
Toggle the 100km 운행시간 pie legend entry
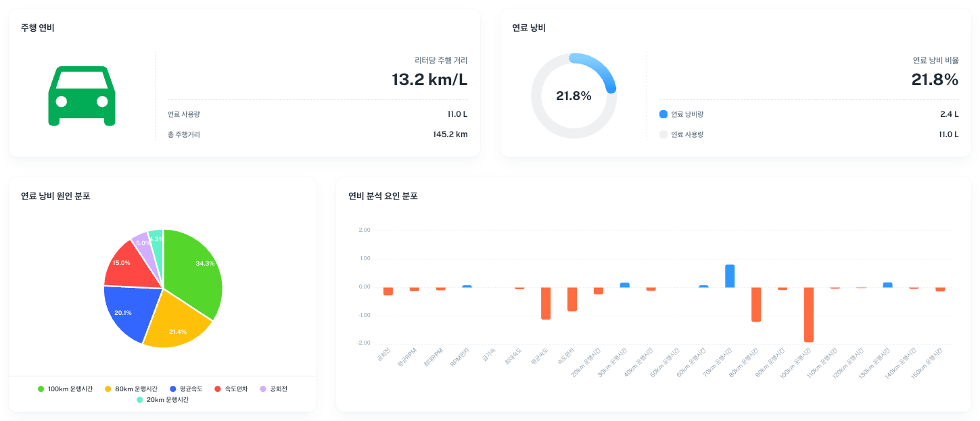click(65, 389)
